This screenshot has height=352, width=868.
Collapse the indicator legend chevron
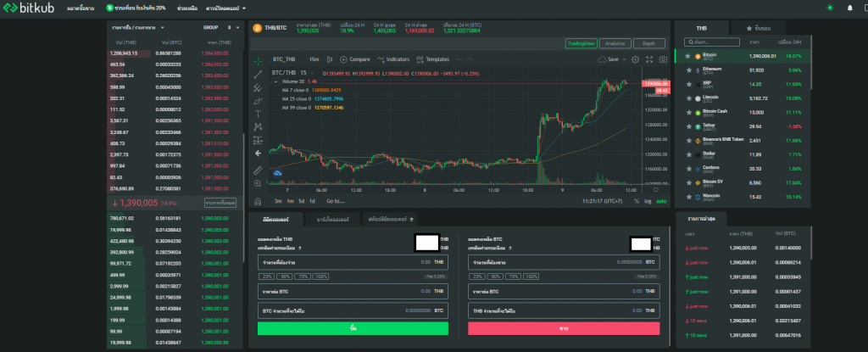click(x=276, y=81)
